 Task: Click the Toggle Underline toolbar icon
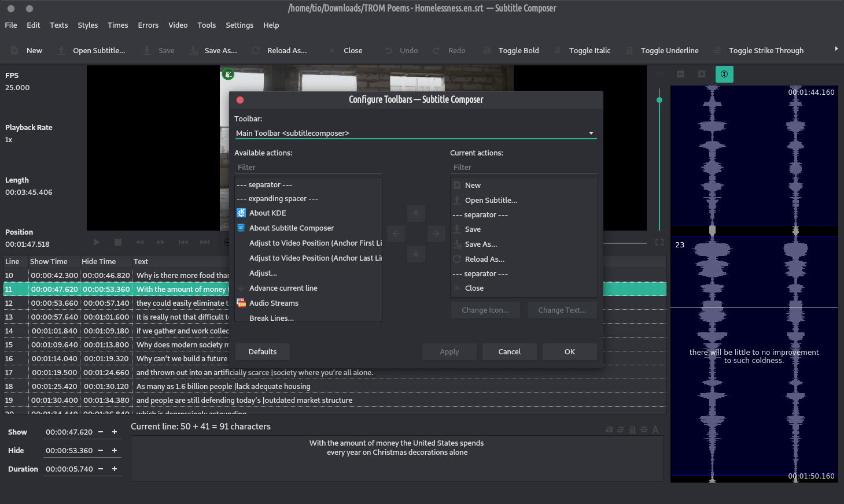[629, 50]
